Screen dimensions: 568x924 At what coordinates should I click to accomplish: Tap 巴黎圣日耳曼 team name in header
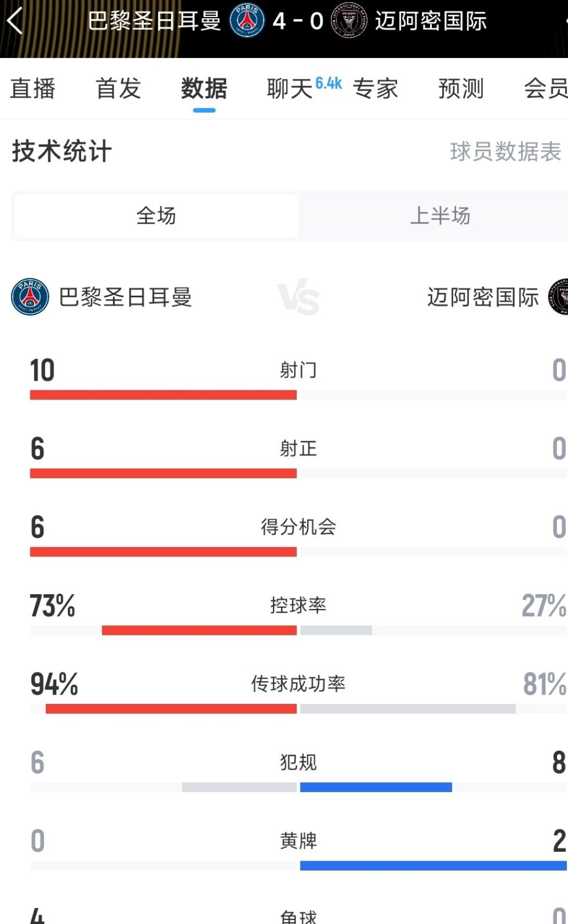154,21
